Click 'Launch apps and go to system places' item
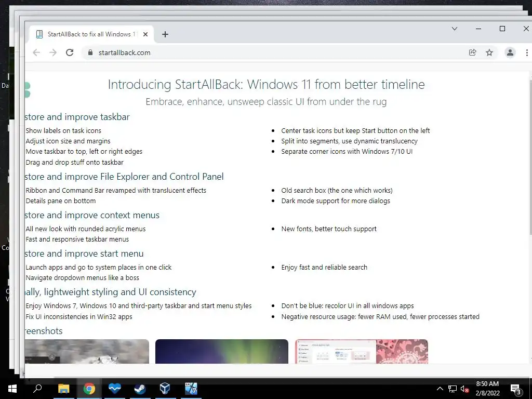 click(x=98, y=268)
